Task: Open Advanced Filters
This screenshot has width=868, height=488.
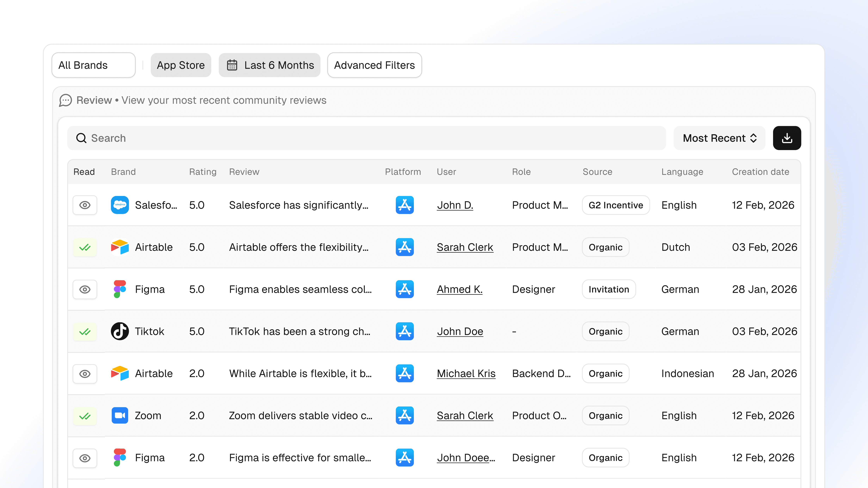Action: pos(374,65)
